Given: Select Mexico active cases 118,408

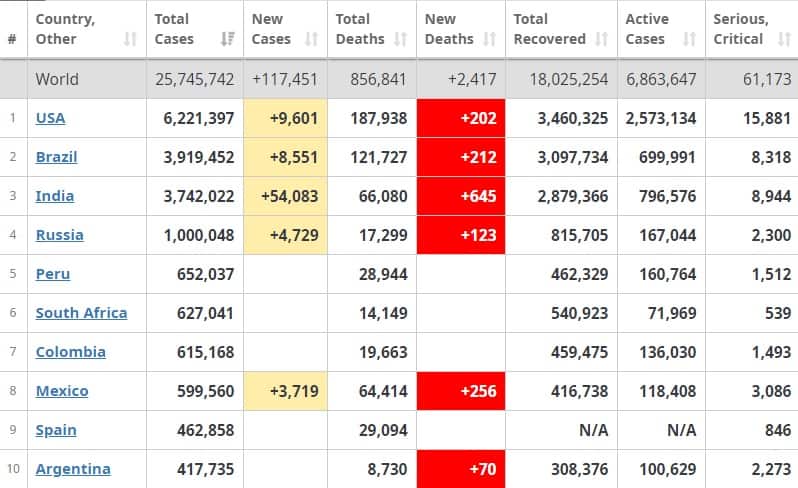Looking at the screenshot, I should [x=668, y=391].
